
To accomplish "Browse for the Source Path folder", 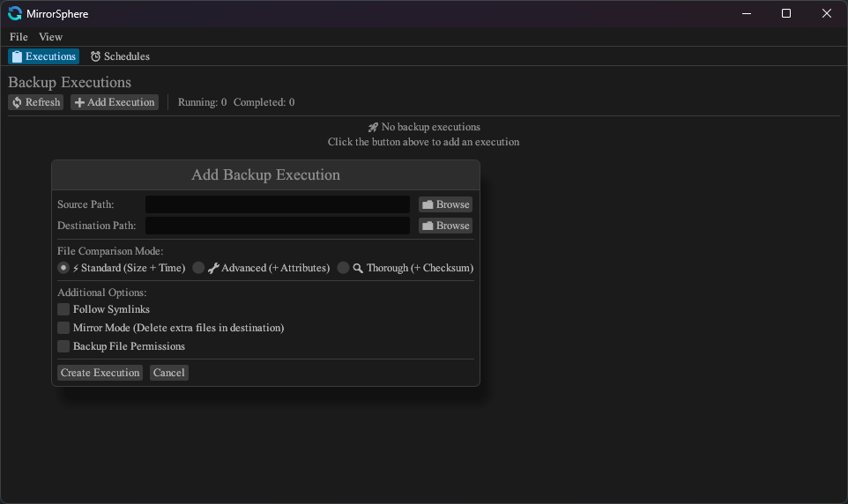I will click(x=446, y=204).
